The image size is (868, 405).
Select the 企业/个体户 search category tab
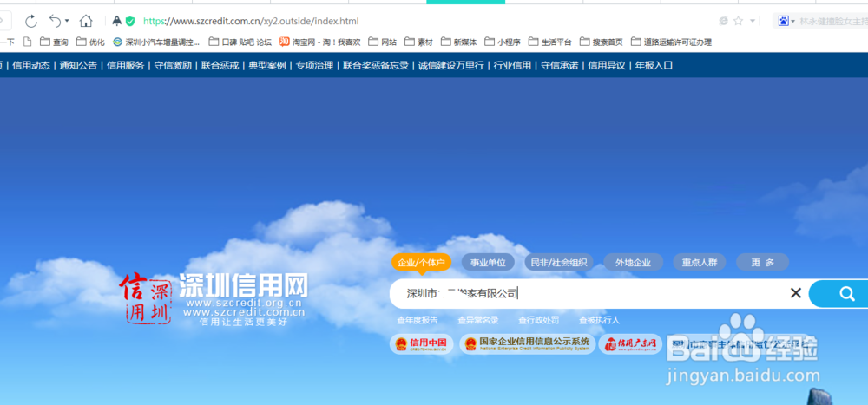pos(421,262)
